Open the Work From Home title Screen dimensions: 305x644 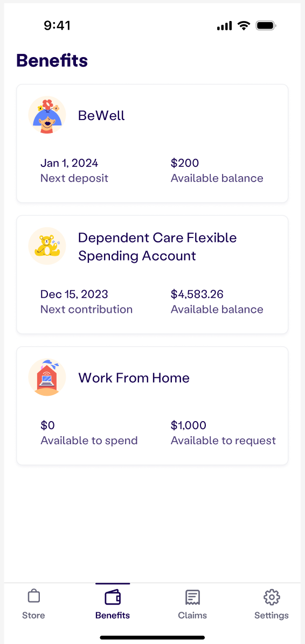pos(134,377)
